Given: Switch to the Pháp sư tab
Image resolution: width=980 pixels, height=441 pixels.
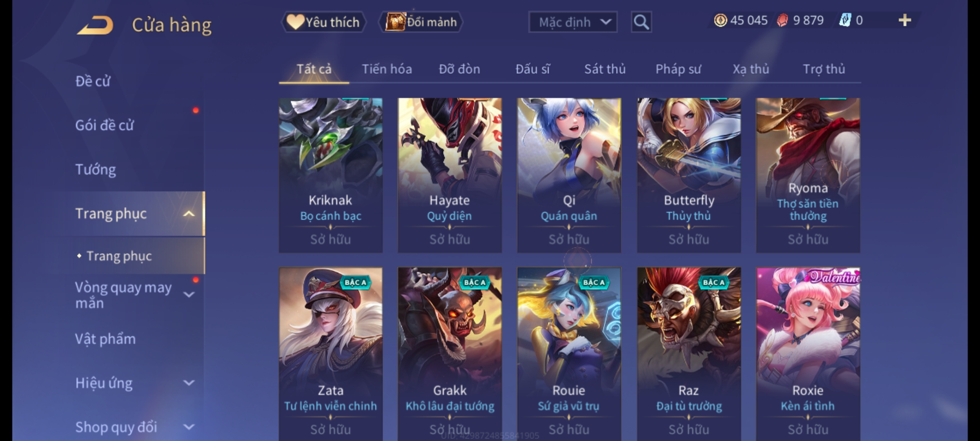Looking at the screenshot, I should (678, 69).
